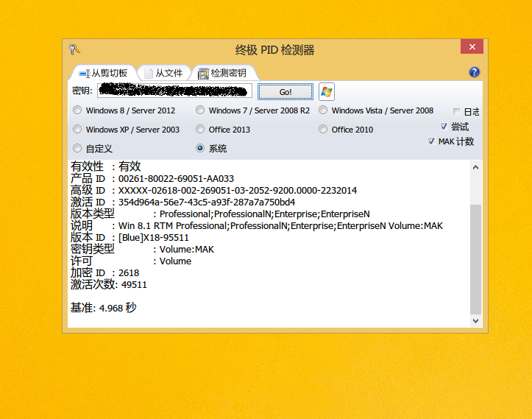Close the 终极 PID 检测器 window

pyautogui.click(x=472, y=47)
